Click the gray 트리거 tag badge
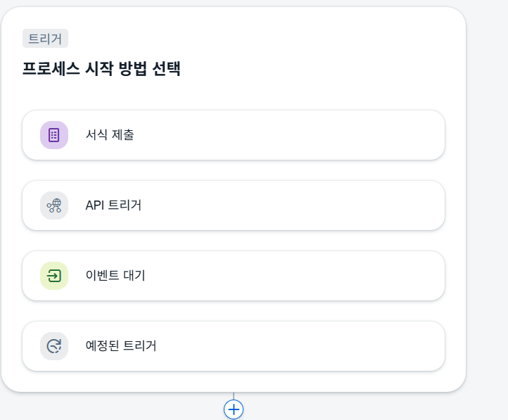This screenshot has height=420, width=508. 45,38
